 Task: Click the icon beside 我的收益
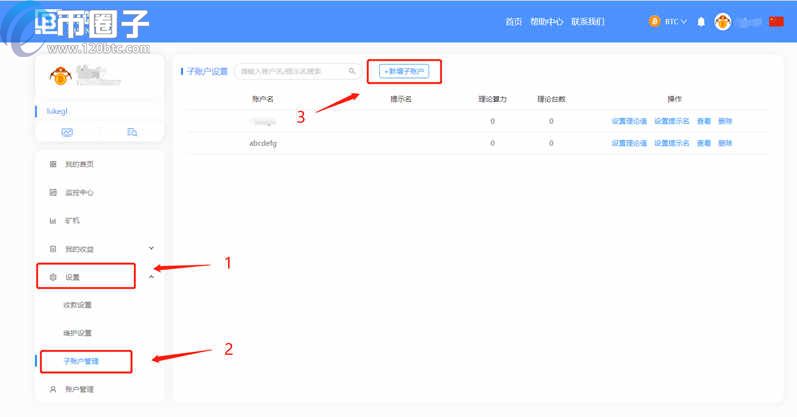click(53, 249)
